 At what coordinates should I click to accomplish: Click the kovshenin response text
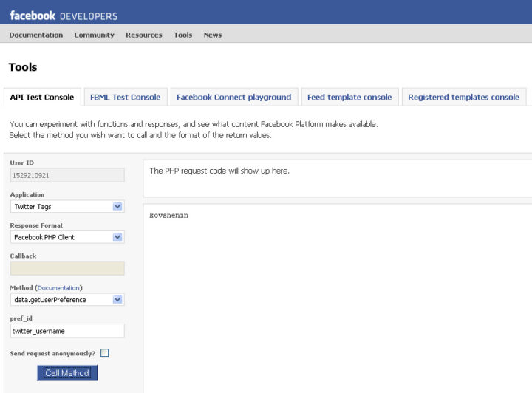coord(168,216)
